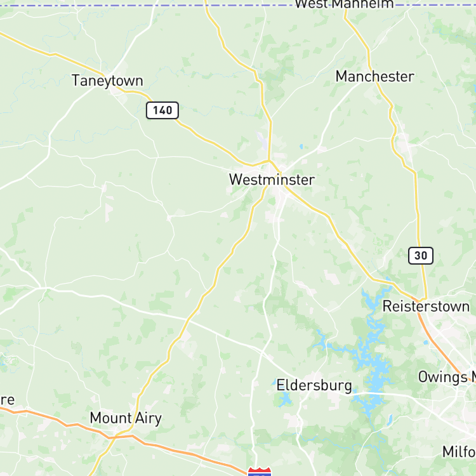Screen dimensions: 476x476
Task: Click the Westminster city label
Action: point(272,180)
